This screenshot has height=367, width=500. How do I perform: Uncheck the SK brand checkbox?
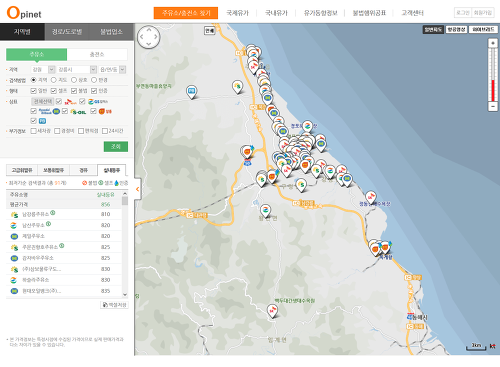[59, 101]
